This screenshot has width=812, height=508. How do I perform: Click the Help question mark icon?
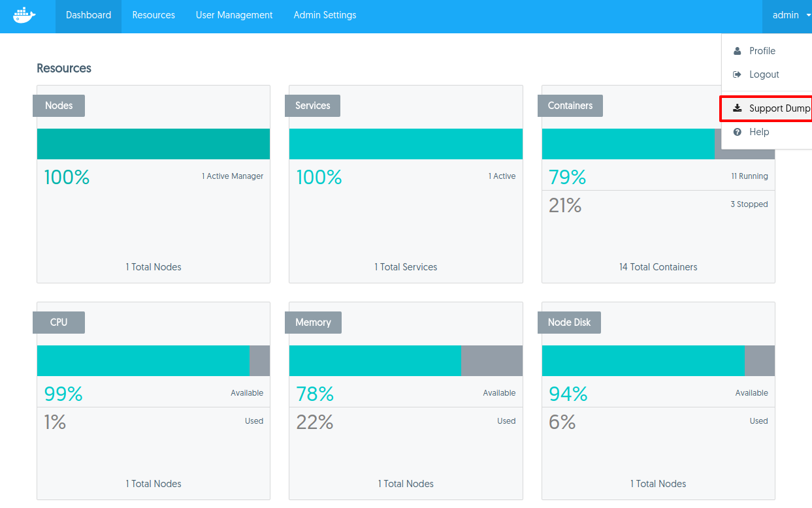pos(738,132)
